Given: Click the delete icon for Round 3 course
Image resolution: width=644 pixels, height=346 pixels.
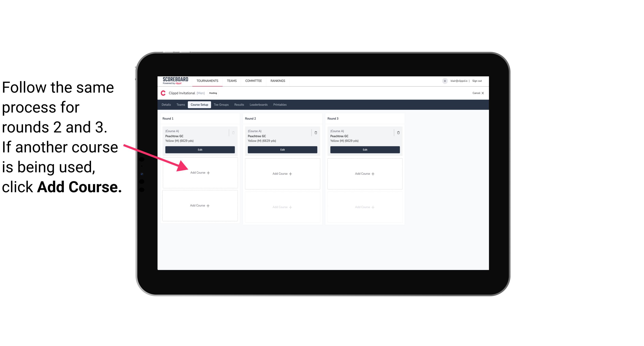Looking at the screenshot, I should 397,132.
